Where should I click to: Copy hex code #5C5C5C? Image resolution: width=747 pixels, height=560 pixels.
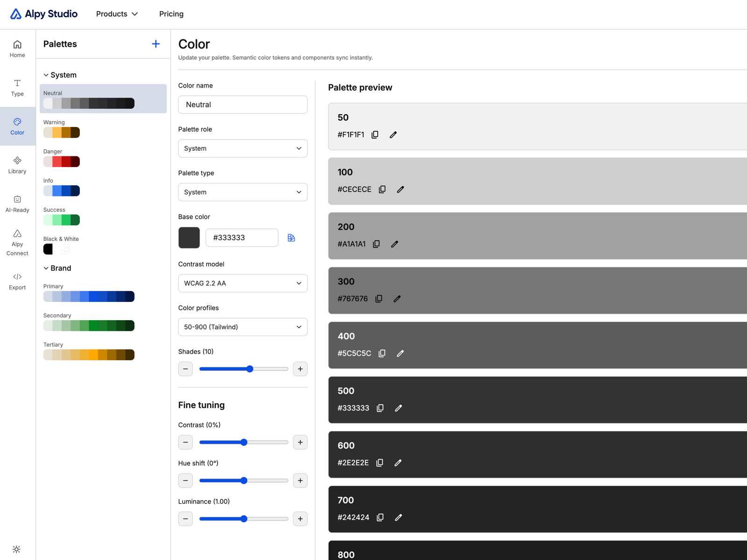tap(382, 353)
